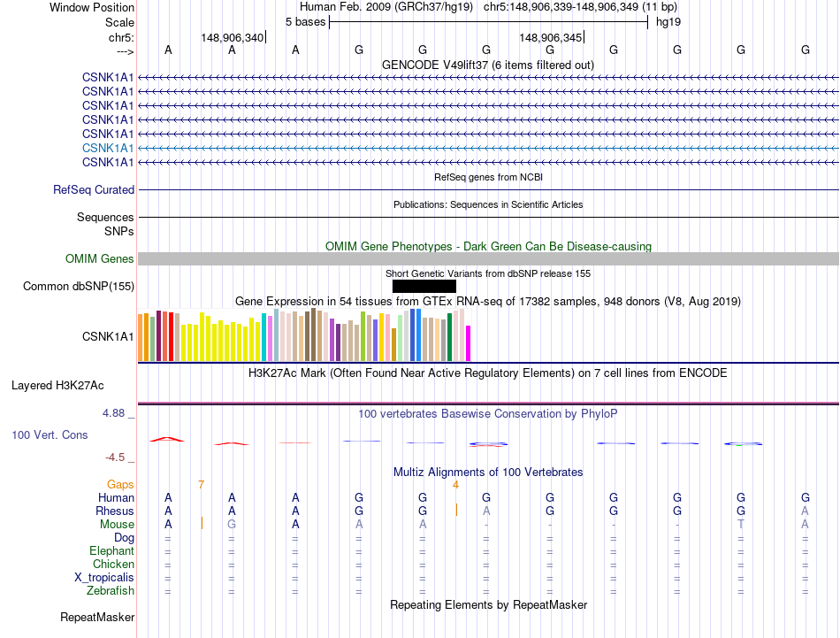Click the magenta bar in the GTEx expression chart
Viewport: 840px width, 638px height.
(x=469, y=343)
